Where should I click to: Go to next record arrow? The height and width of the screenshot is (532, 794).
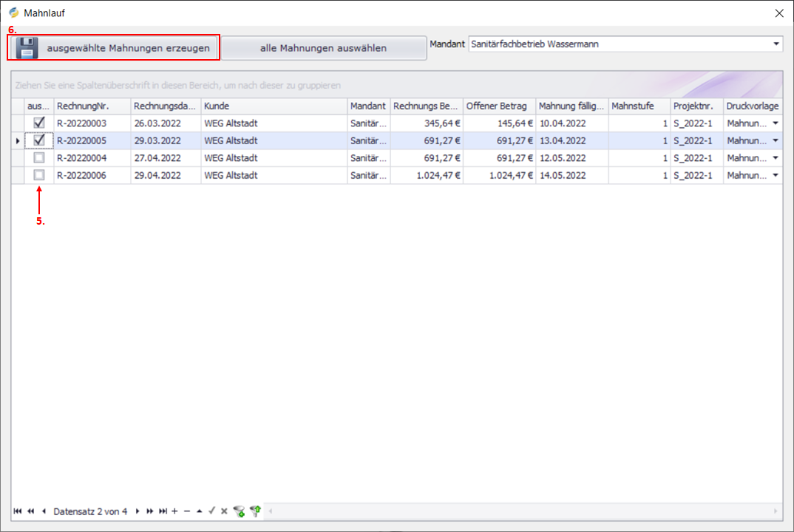click(138, 511)
